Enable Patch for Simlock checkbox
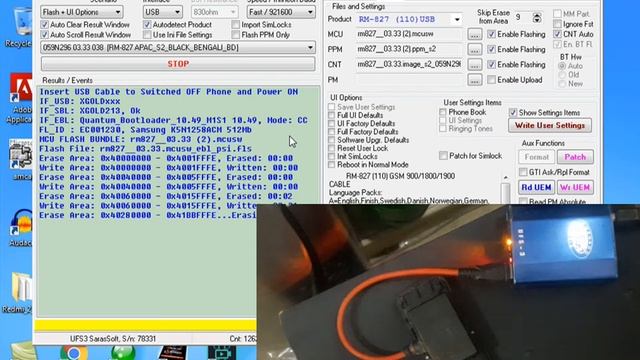The height and width of the screenshot is (360, 640). point(443,156)
